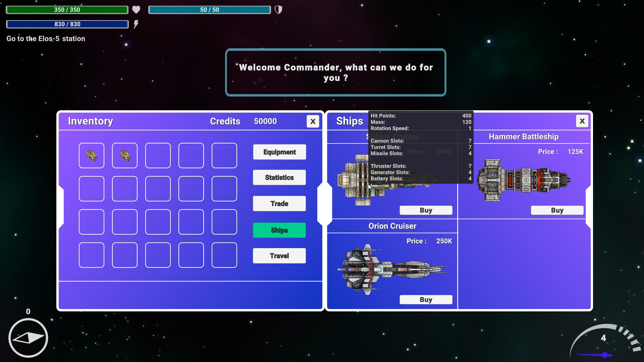
Task: Click the Ships highlighted active button
Action: point(279,230)
